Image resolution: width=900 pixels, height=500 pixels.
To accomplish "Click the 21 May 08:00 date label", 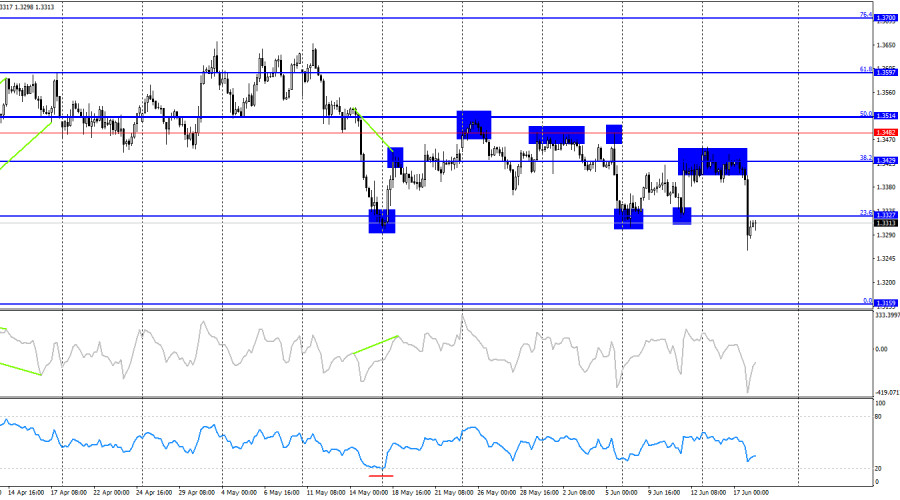I will coord(453,493).
